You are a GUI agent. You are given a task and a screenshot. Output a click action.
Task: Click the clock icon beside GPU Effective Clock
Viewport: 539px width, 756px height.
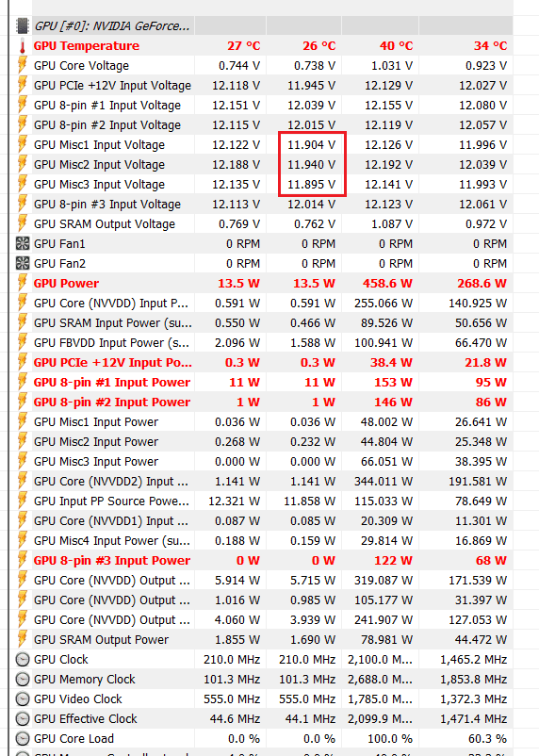(23, 719)
